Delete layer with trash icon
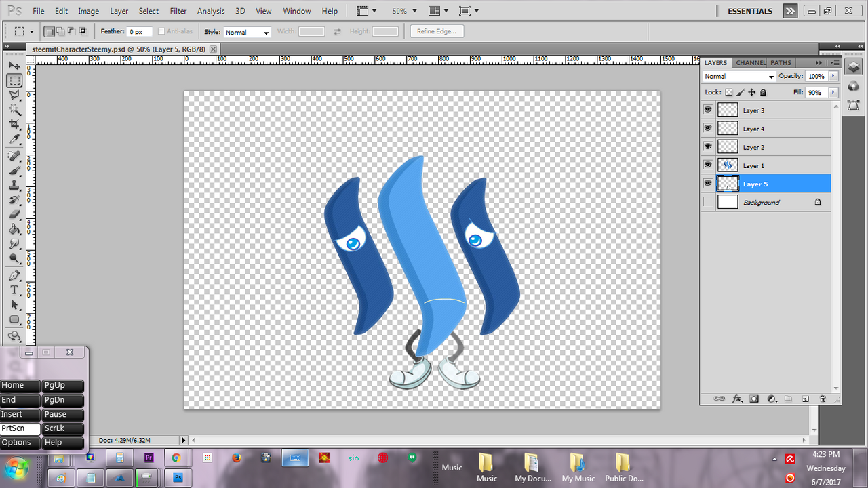This screenshot has width=868, height=488. (823, 399)
